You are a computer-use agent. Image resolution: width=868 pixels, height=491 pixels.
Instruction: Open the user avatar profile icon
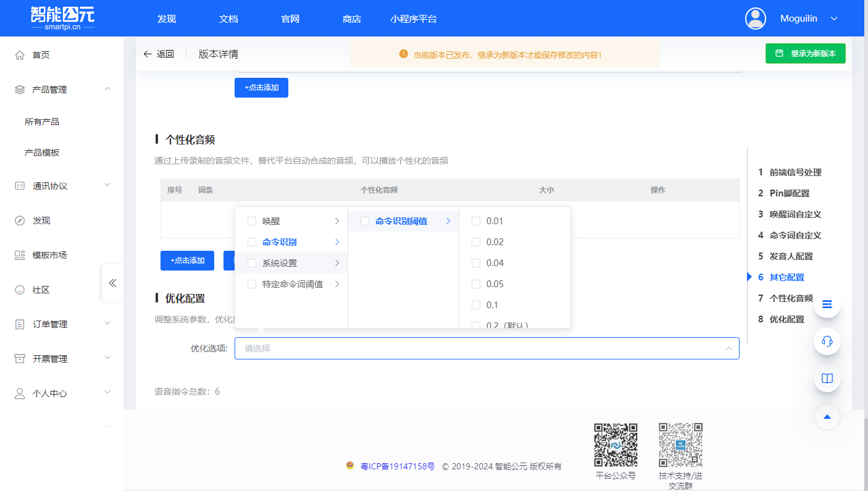(x=755, y=18)
